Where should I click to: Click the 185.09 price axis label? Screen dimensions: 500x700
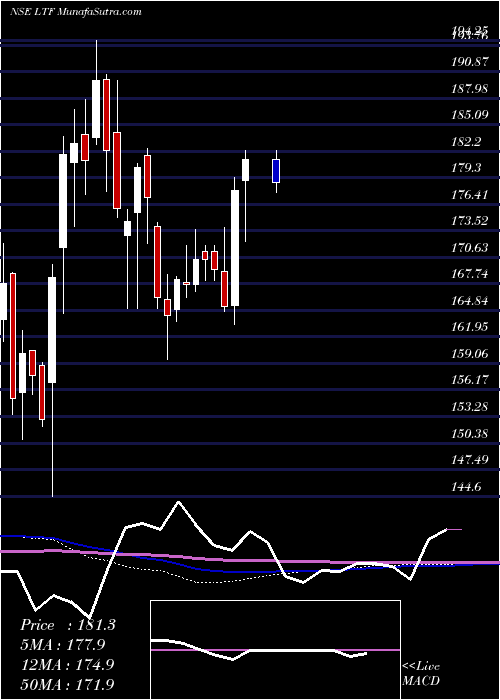tap(469, 115)
